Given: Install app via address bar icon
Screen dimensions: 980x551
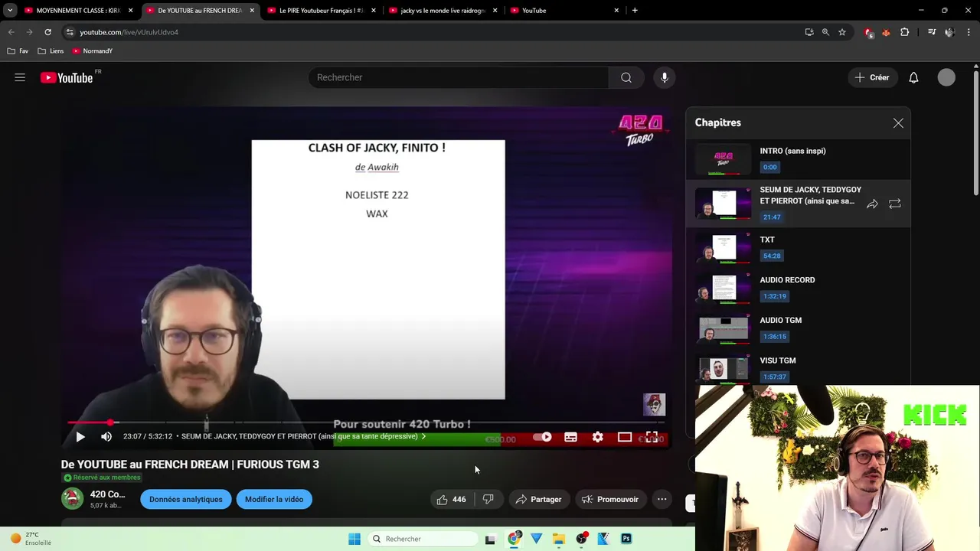Looking at the screenshot, I should coord(809,32).
